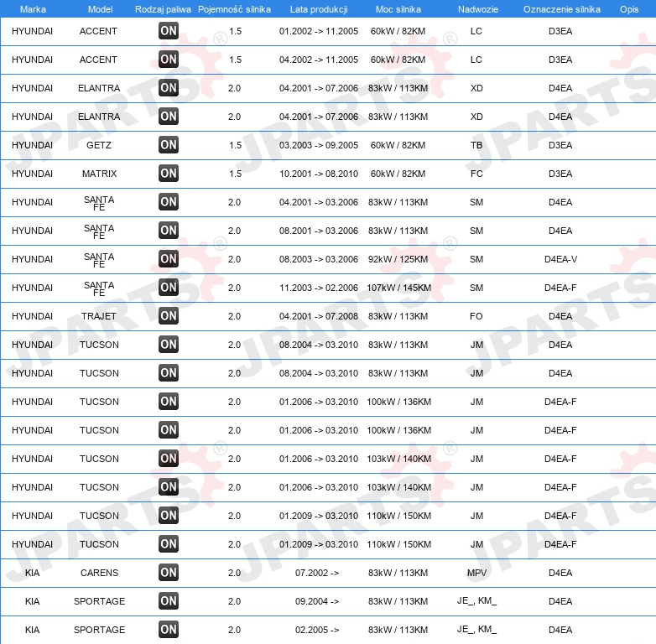Click the Model column header

(100, 9)
